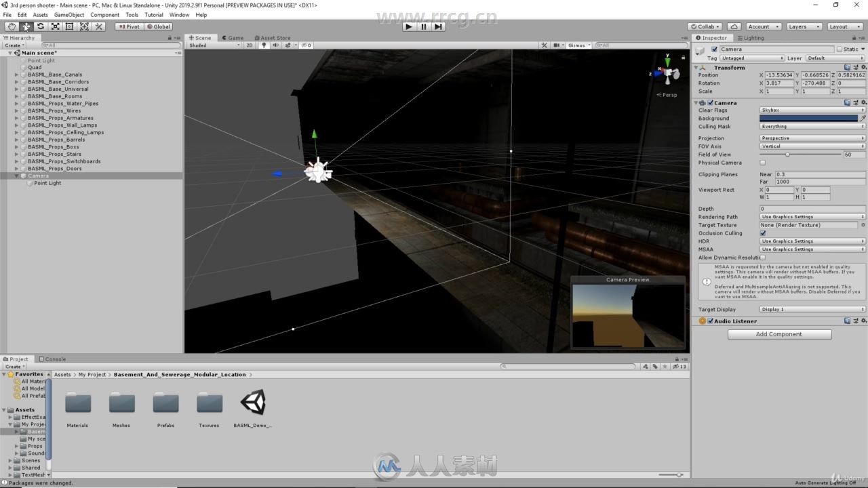Open the GameObject menu
Image resolution: width=868 pixels, height=488 pixels.
coord(69,14)
